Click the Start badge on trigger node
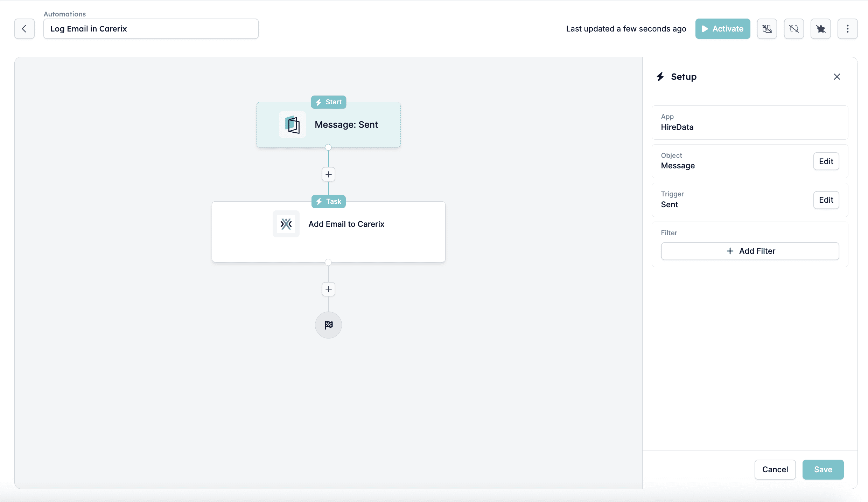This screenshot has width=868, height=502. [x=328, y=102]
